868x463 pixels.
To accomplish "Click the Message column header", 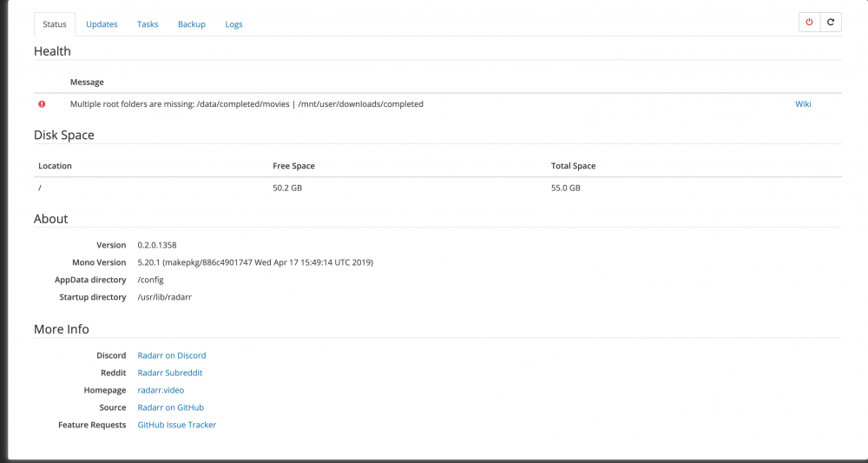I will coord(87,82).
